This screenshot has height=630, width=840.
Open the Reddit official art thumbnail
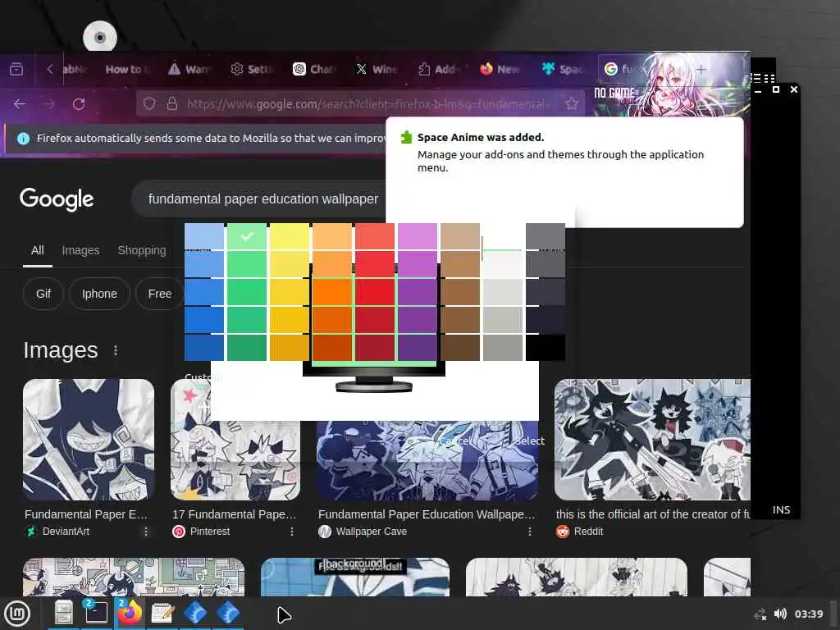click(x=652, y=440)
